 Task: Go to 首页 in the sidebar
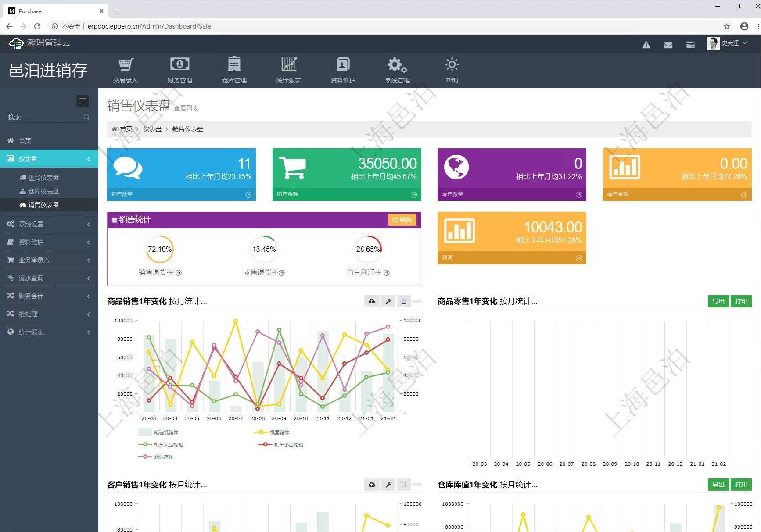(x=49, y=141)
